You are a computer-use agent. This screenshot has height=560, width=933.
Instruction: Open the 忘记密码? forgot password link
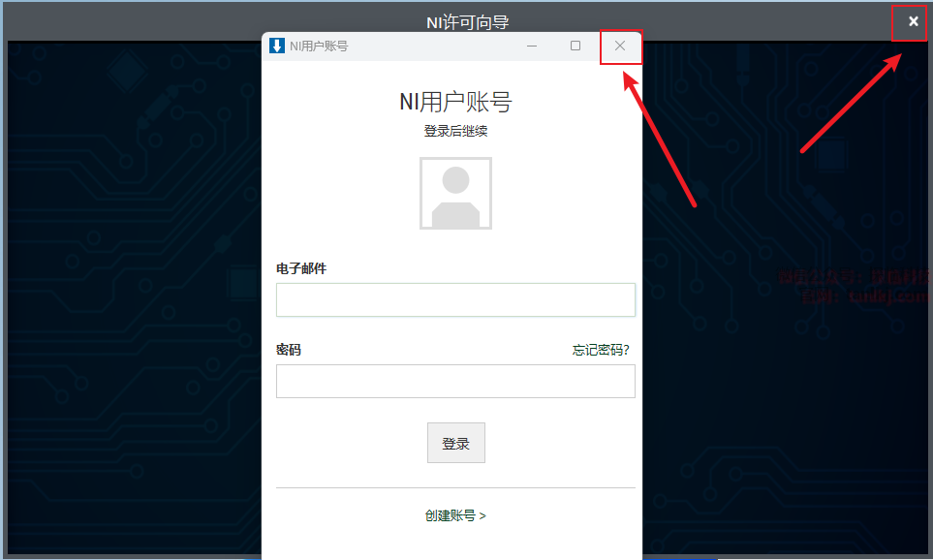point(601,350)
